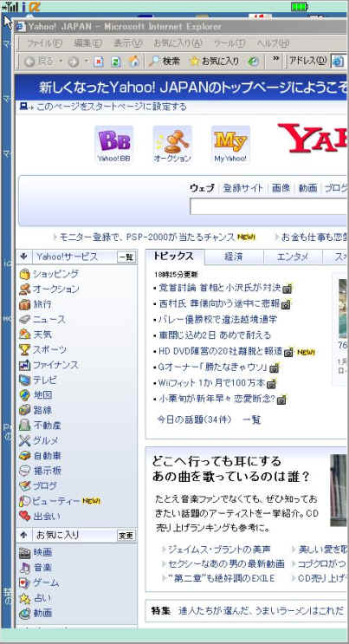The height and width of the screenshot is (644, 349).
Task: Click the 変更 button next to お気に入り
Action: tap(126, 536)
